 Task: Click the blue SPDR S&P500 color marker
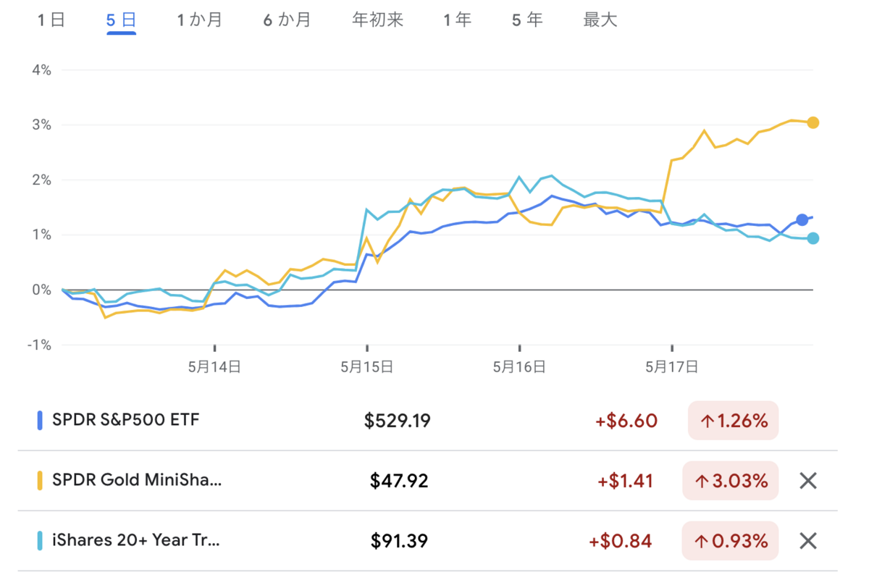pos(40,420)
